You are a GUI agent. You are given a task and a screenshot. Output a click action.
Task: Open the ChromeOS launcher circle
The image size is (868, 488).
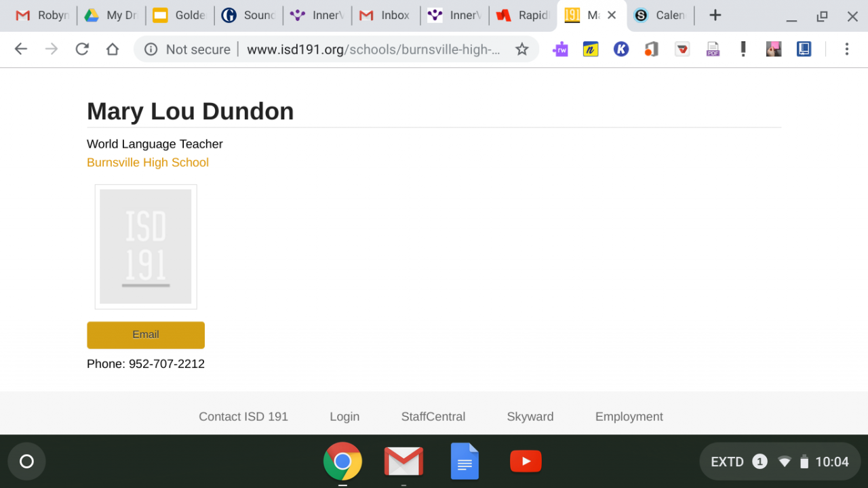26,462
